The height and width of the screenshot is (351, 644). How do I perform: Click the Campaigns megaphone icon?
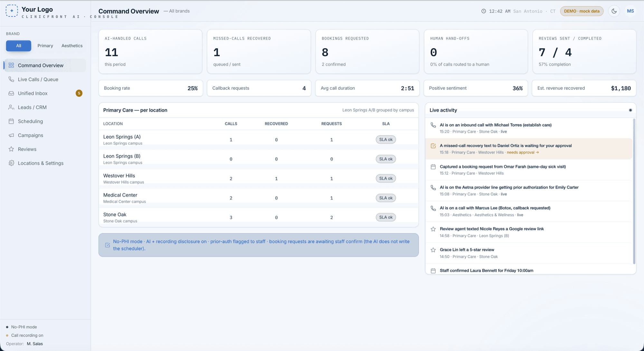click(11, 135)
